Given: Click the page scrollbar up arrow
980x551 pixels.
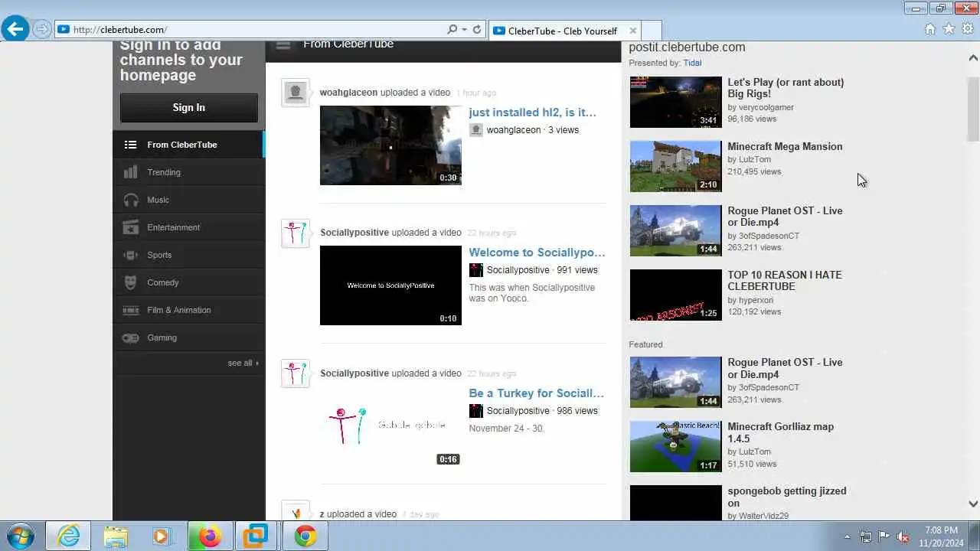Looking at the screenshot, I should (973, 58).
